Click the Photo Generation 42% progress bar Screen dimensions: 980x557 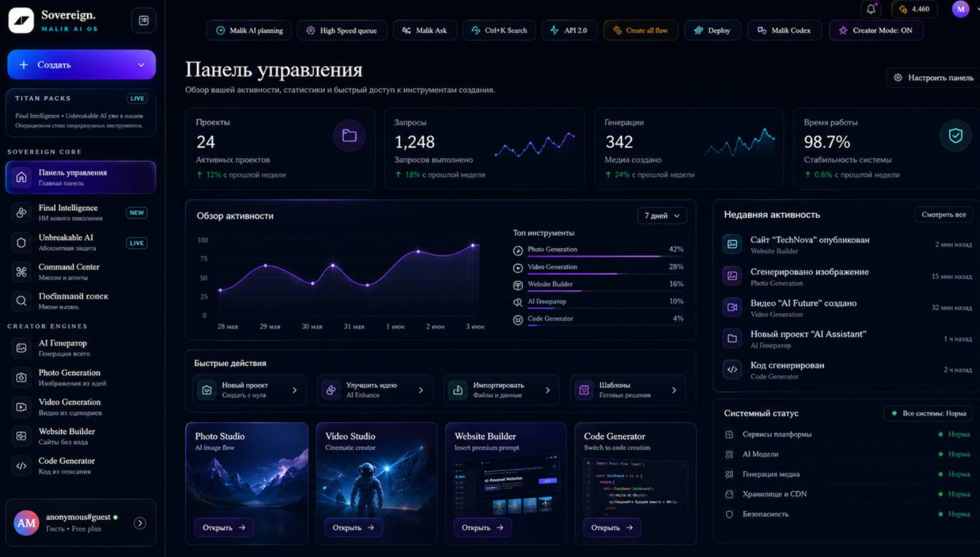(x=594, y=257)
